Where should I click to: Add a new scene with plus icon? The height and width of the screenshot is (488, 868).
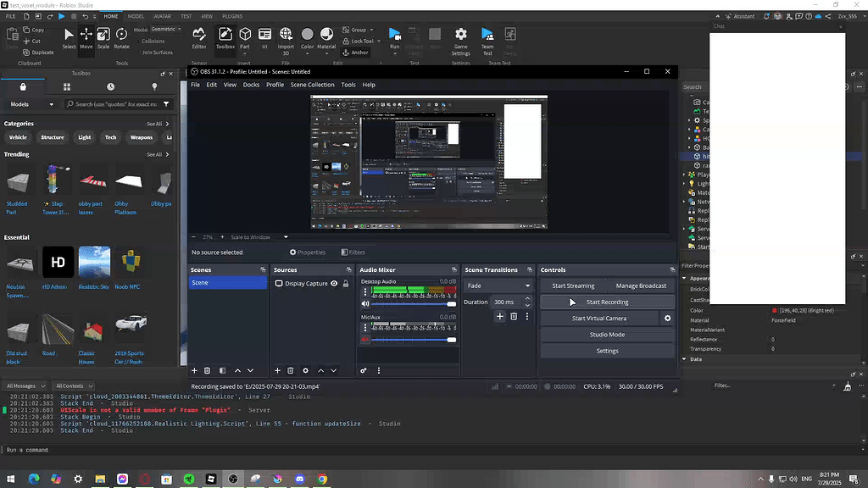(x=194, y=370)
